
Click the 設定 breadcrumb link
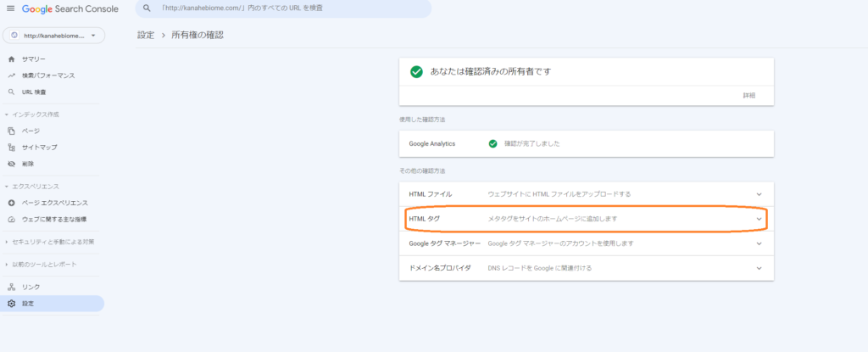[145, 36]
